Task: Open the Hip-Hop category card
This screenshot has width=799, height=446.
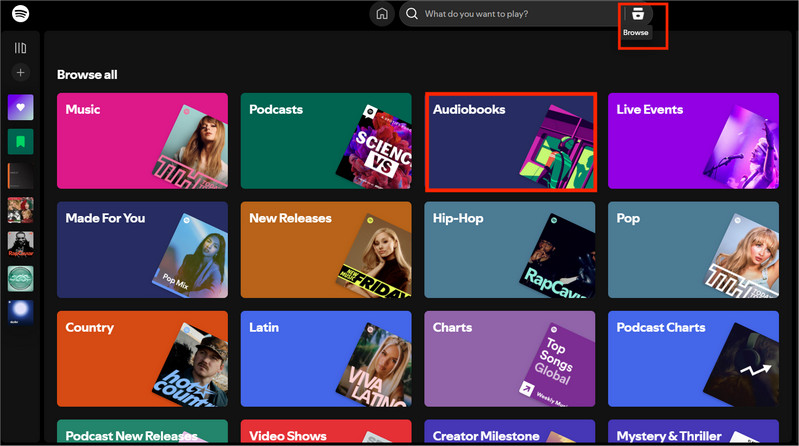Action: 510,250
